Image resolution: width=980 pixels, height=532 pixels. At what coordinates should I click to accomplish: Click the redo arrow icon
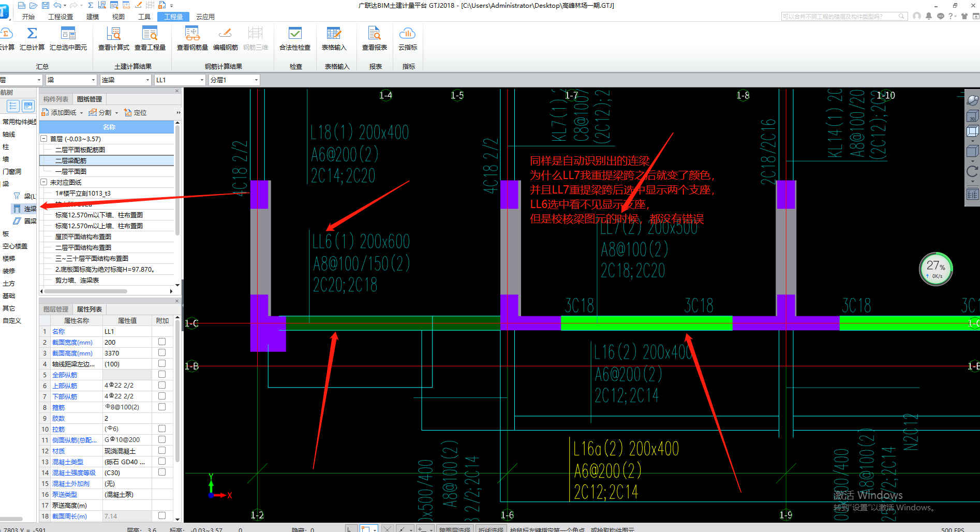(x=73, y=5)
